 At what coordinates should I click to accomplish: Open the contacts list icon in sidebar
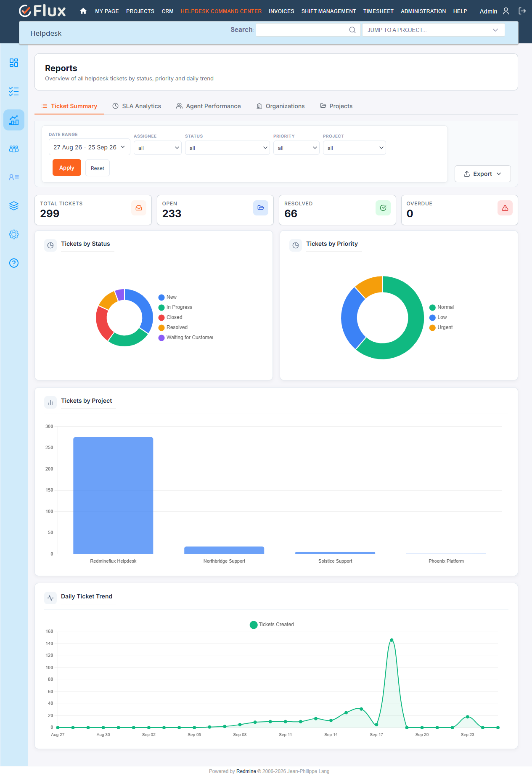tap(14, 177)
